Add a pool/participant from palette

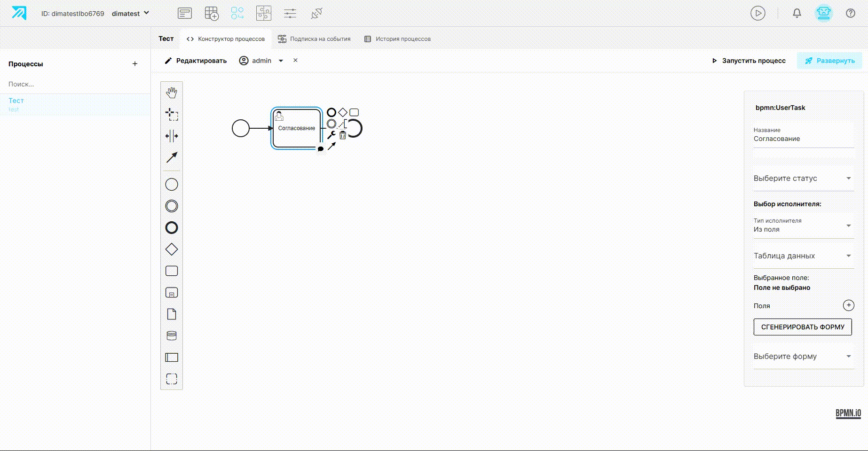click(x=172, y=358)
